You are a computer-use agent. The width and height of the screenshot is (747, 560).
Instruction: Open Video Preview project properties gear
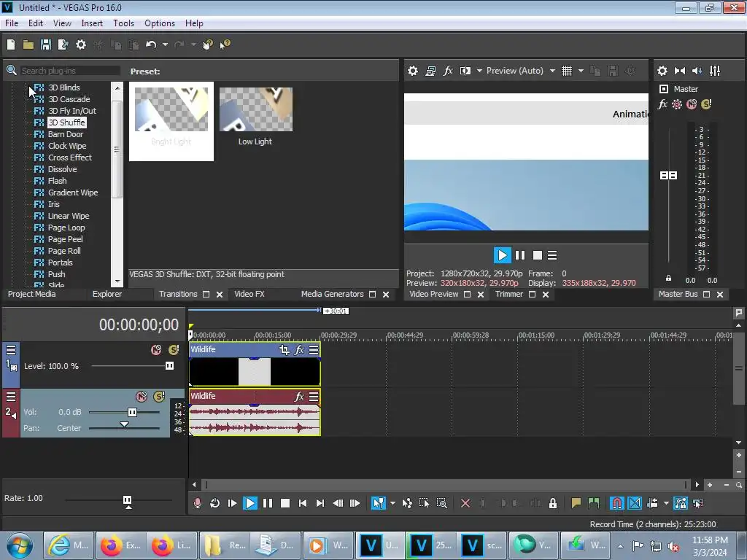coord(413,71)
